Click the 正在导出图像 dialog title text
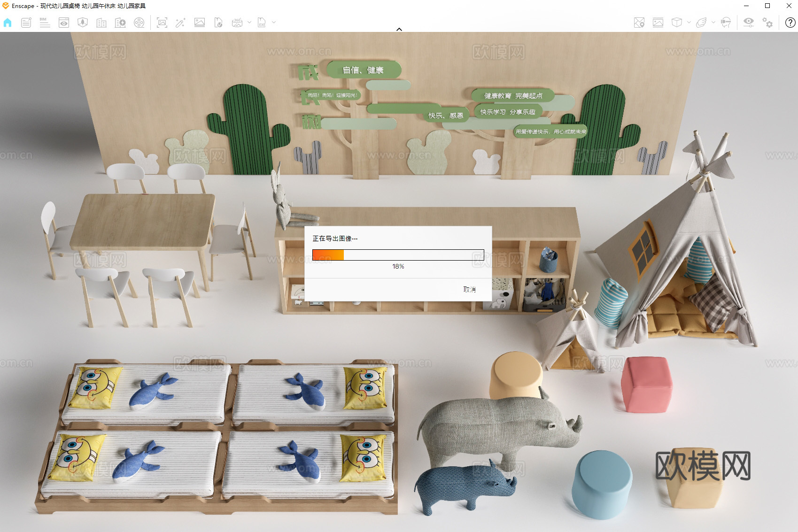Viewport: 798px width, 532px height. [335, 239]
